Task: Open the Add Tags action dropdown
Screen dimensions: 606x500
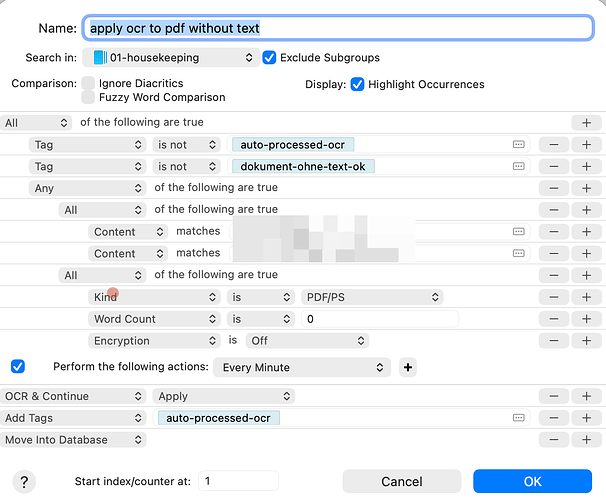Action: (73, 418)
